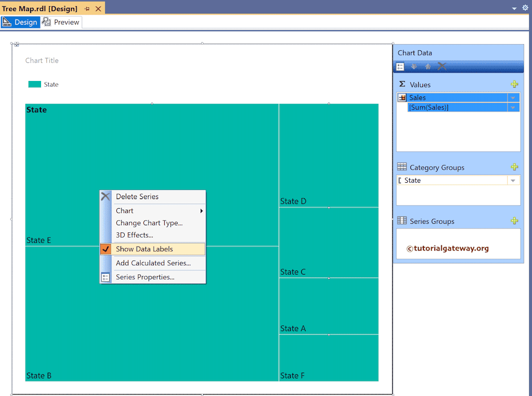Expand the State category group dropdown
Viewport: 532px width, 396px height.
[513, 180]
